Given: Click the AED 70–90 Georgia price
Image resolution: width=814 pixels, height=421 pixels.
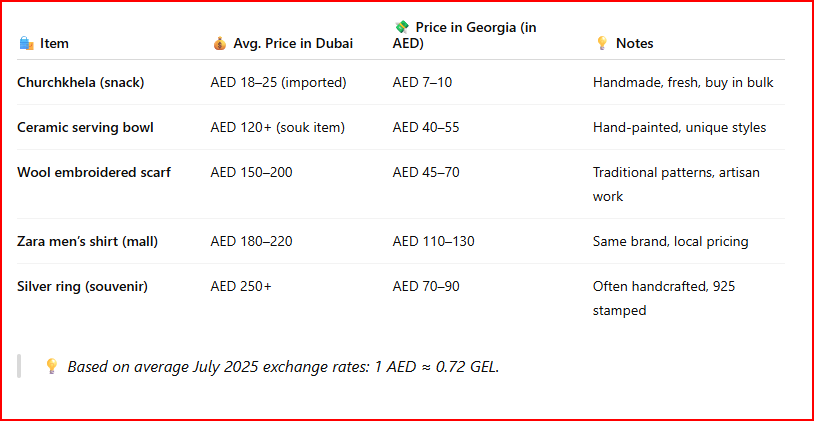Looking at the screenshot, I should 426,286.
